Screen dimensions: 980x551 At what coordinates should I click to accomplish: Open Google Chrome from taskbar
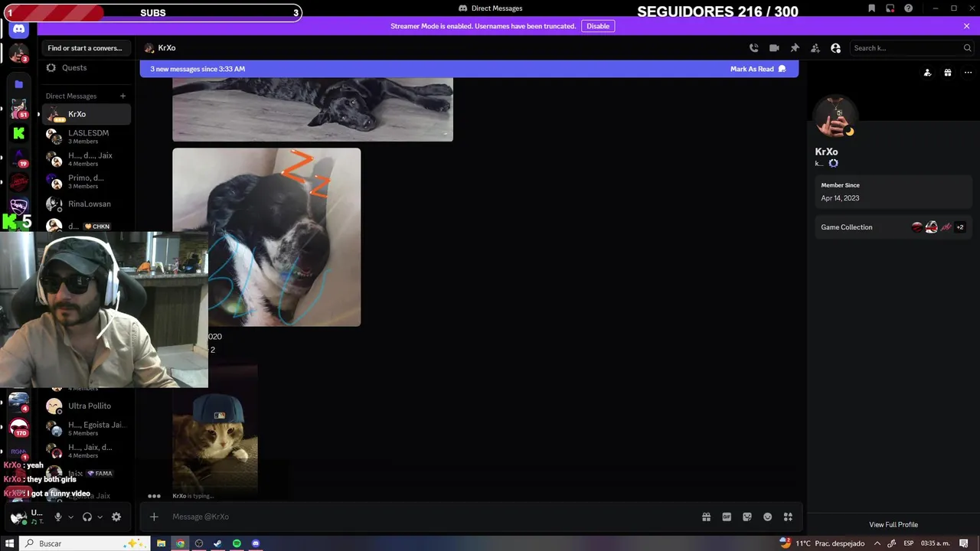[180, 543]
